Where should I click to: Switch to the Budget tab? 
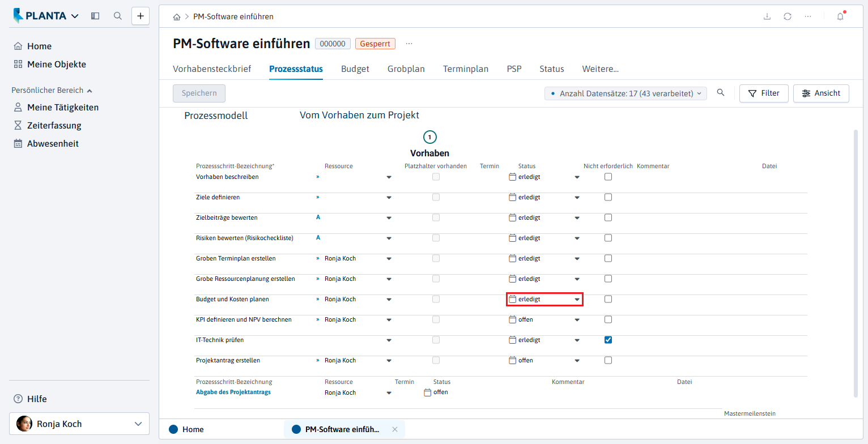coord(355,69)
